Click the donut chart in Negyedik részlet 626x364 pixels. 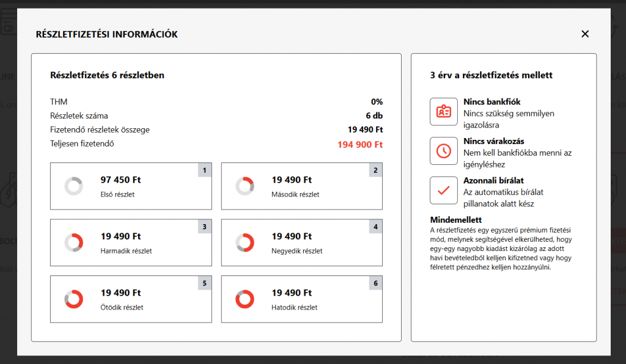tap(245, 242)
